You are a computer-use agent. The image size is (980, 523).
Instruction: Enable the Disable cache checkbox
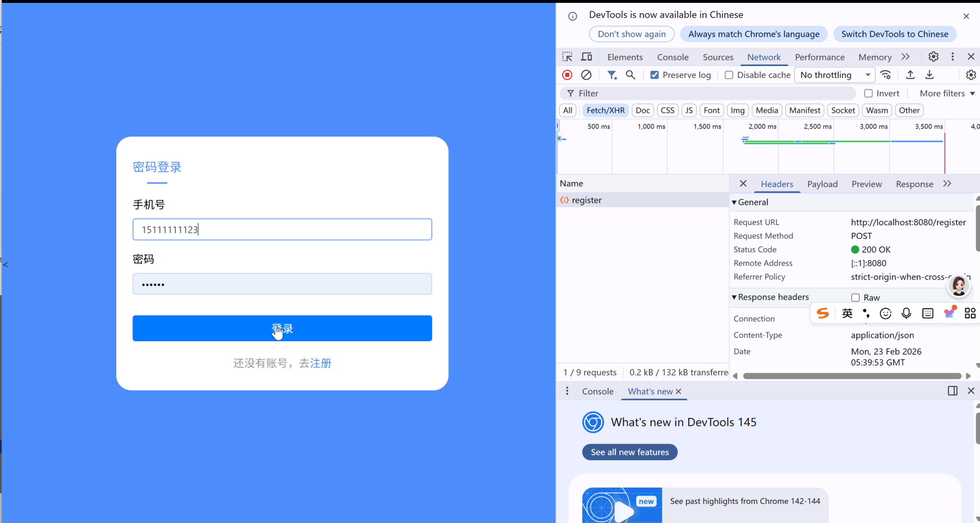click(729, 75)
